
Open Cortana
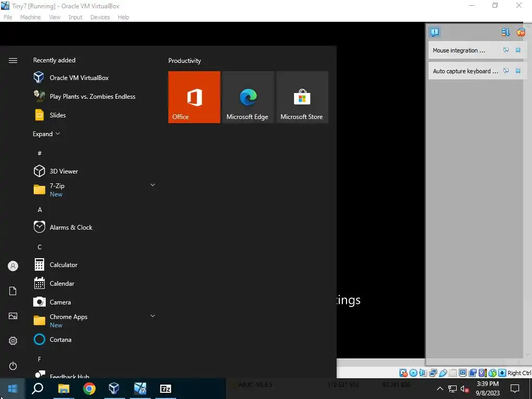coord(94,340)
